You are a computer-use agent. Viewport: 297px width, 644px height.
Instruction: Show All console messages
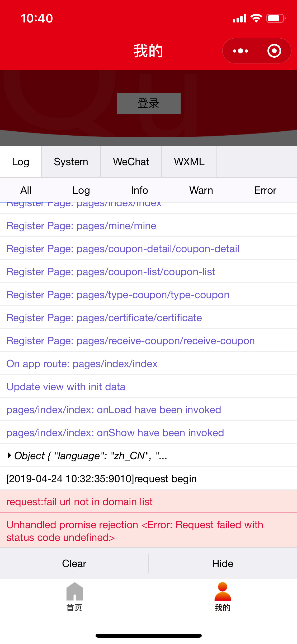(x=26, y=190)
